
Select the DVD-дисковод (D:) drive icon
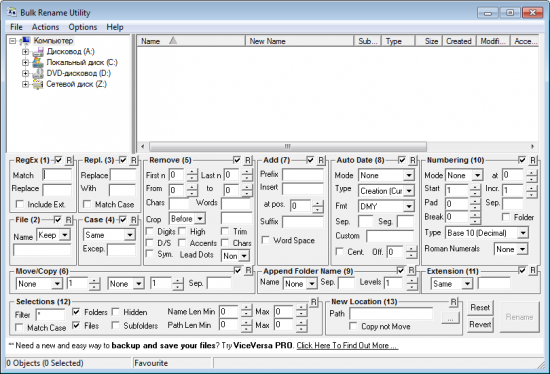38,74
